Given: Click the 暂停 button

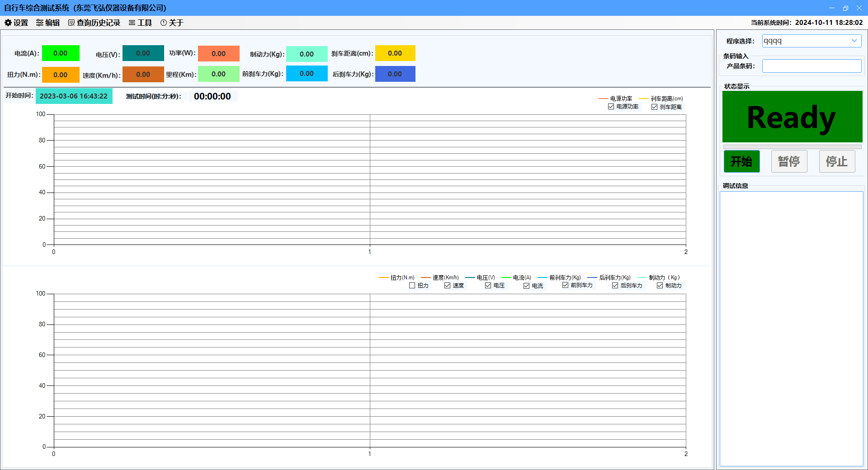Looking at the screenshot, I should point(789,161).
